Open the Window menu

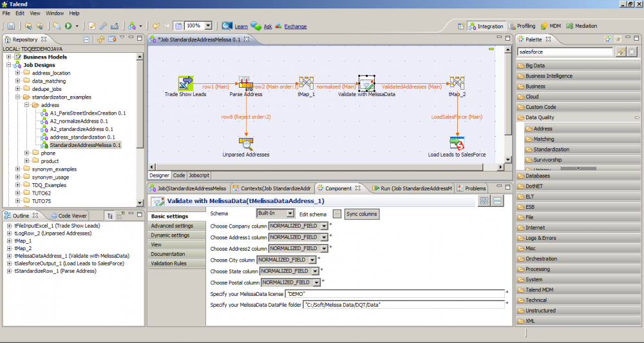[x=55, y=13]
